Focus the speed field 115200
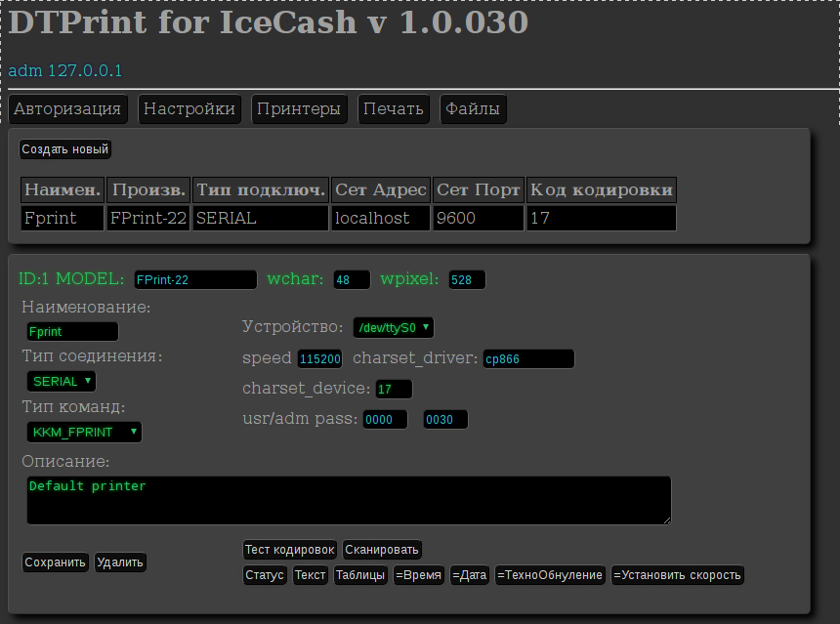The image size is (840, 624). [x=319, y=358]
